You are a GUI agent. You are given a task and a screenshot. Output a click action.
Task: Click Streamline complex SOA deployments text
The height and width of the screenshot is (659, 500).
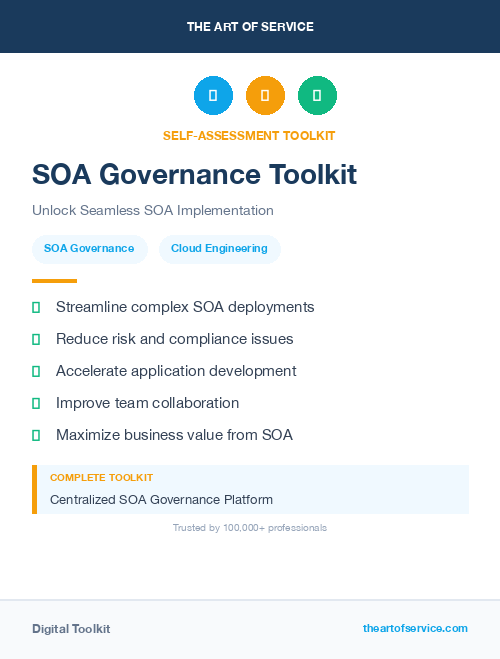[x=185, y=307]
